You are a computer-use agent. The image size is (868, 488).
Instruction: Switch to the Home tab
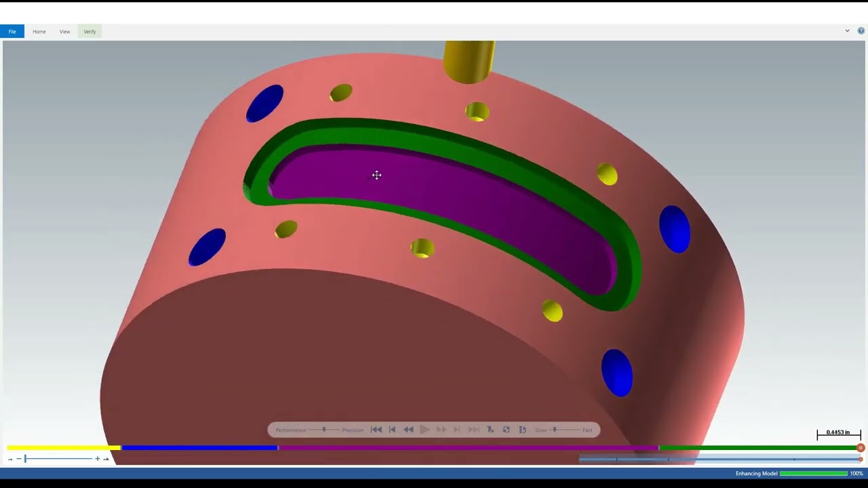point(39,31)
